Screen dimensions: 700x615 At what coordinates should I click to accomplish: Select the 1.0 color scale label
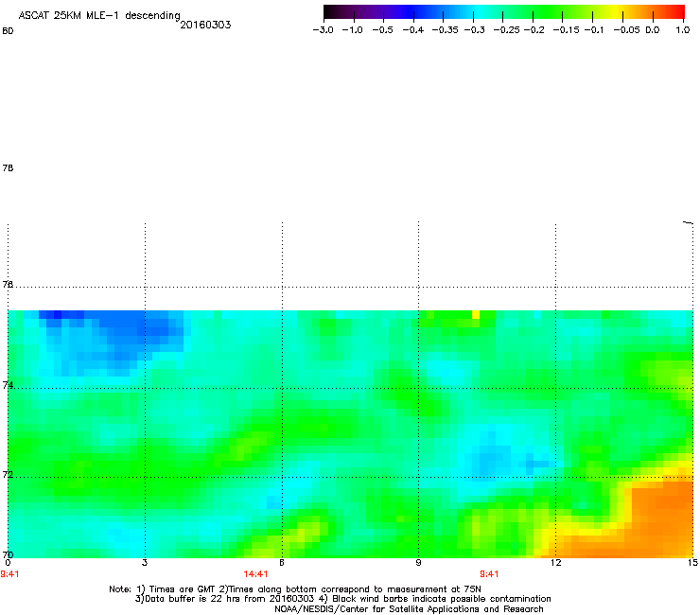(683, 30)
